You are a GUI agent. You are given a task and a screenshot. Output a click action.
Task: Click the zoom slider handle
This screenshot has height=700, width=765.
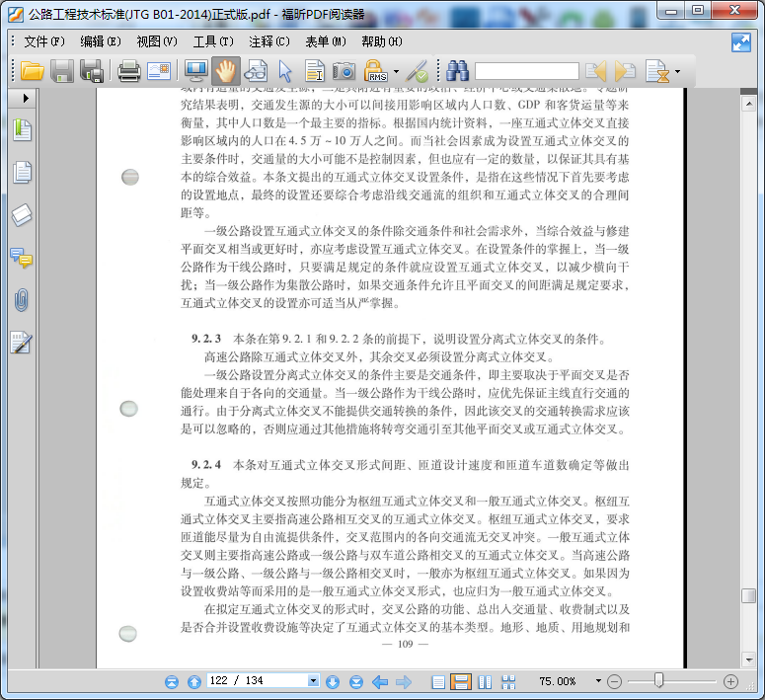pos(658,680)
